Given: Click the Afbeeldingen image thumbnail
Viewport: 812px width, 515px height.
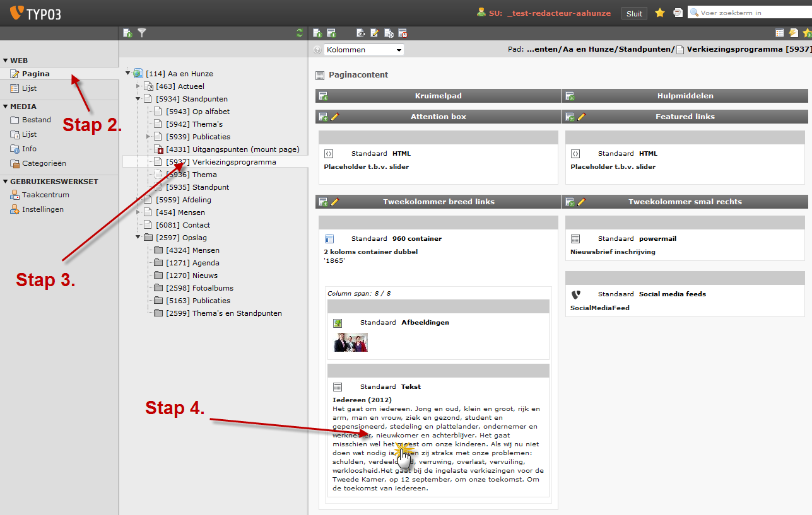Looking at the screenshot, I should point(350,342).
